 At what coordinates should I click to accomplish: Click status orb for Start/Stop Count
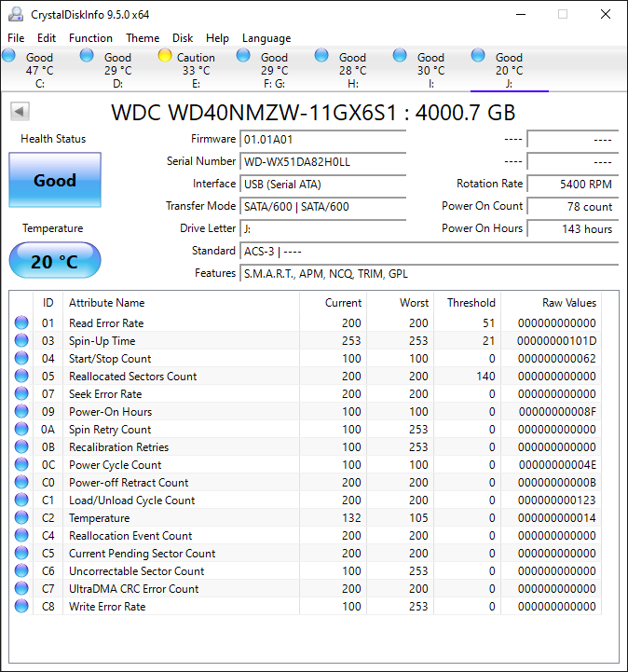tap(21, 358)
